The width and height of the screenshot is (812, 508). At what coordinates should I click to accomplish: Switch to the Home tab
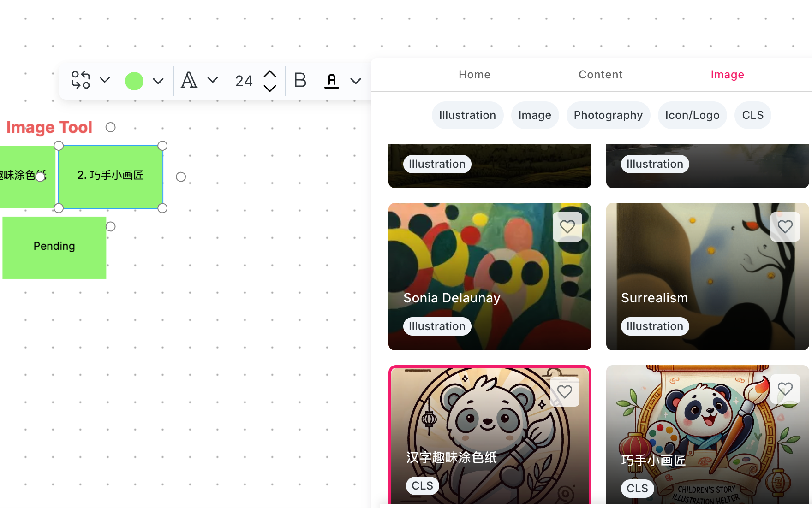click(474, 75)
